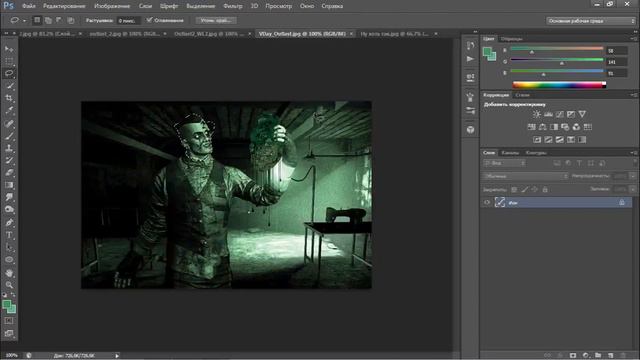Select the Brush tool

[x=9, y=136]
